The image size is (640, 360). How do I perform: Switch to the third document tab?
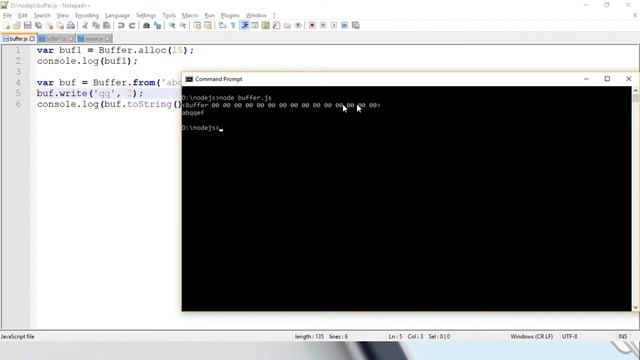click(x=94, y=39)
